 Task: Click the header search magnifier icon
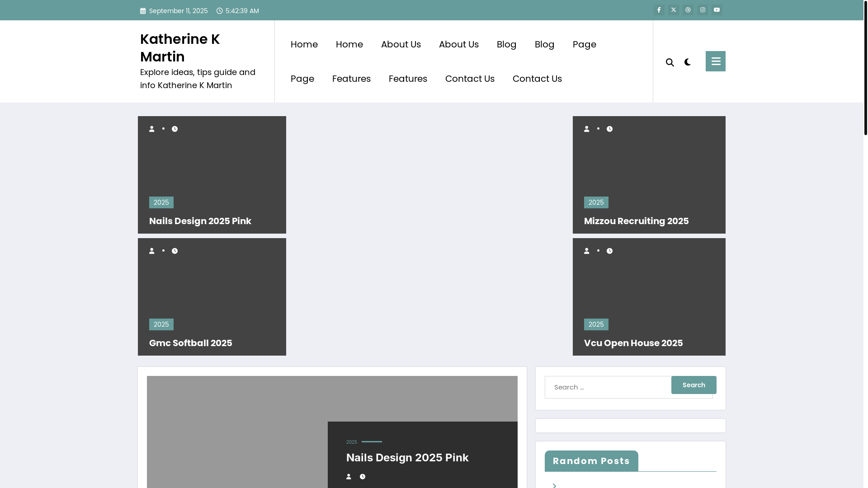pos(670,62)
